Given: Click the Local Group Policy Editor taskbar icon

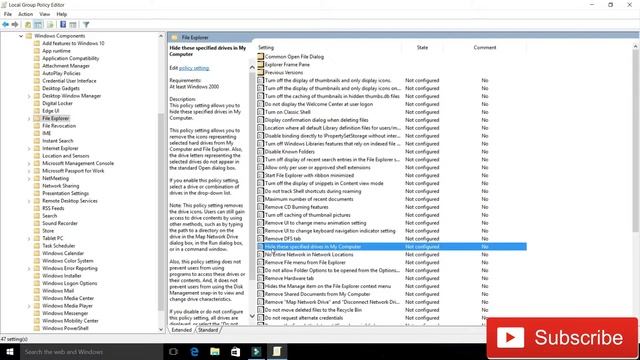Looking at the screenshot, I should [277, 351].
